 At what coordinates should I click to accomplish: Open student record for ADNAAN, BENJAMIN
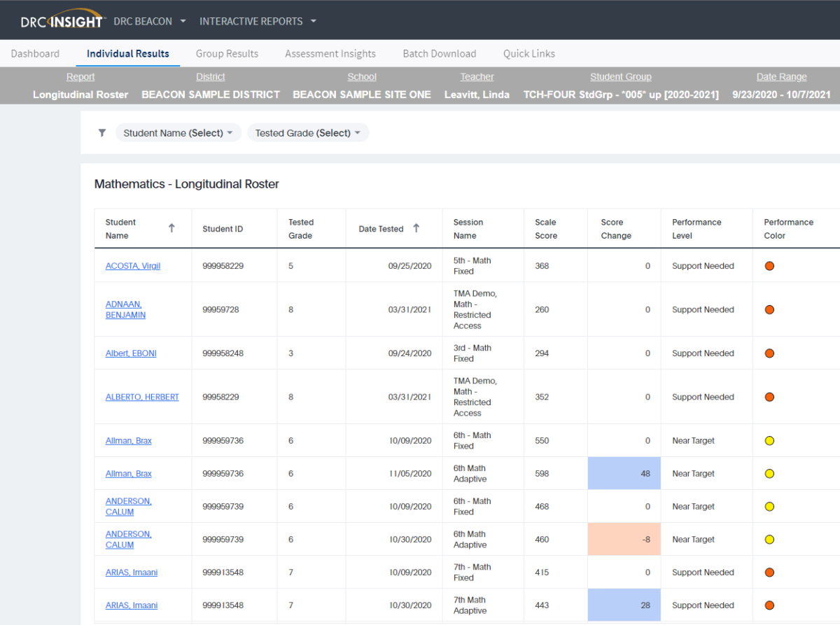pos(125,309)
